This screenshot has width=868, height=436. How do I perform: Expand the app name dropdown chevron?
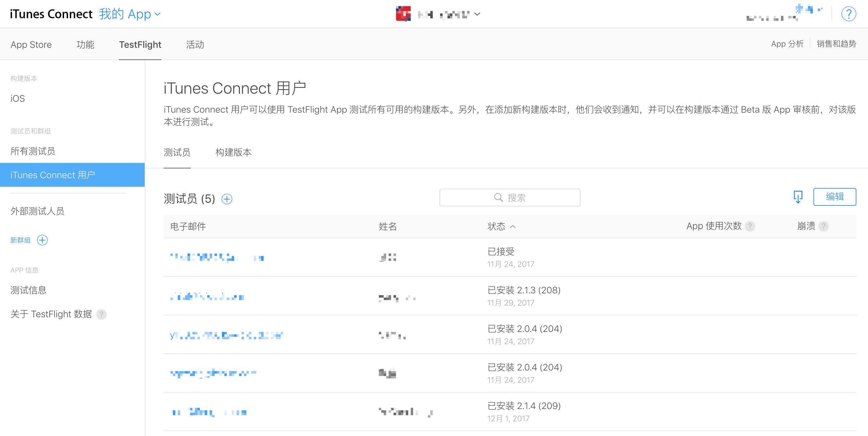[477, 14]
